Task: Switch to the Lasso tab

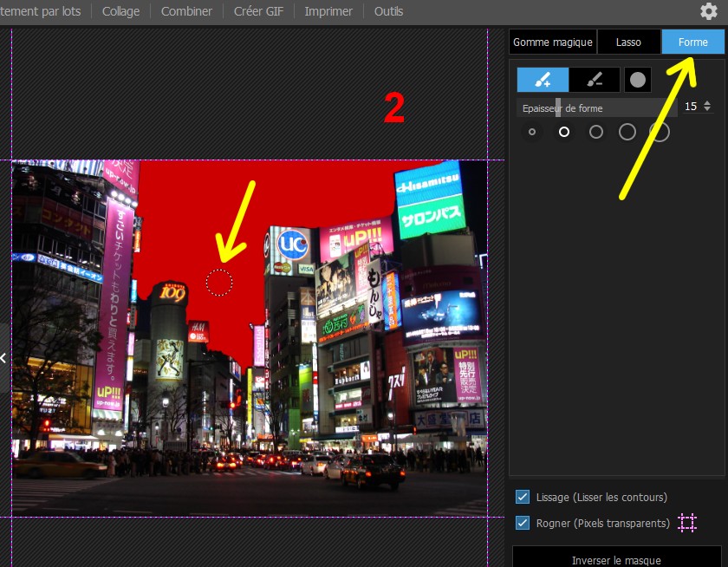Action: pyautogui.click(x=628, y=42)
